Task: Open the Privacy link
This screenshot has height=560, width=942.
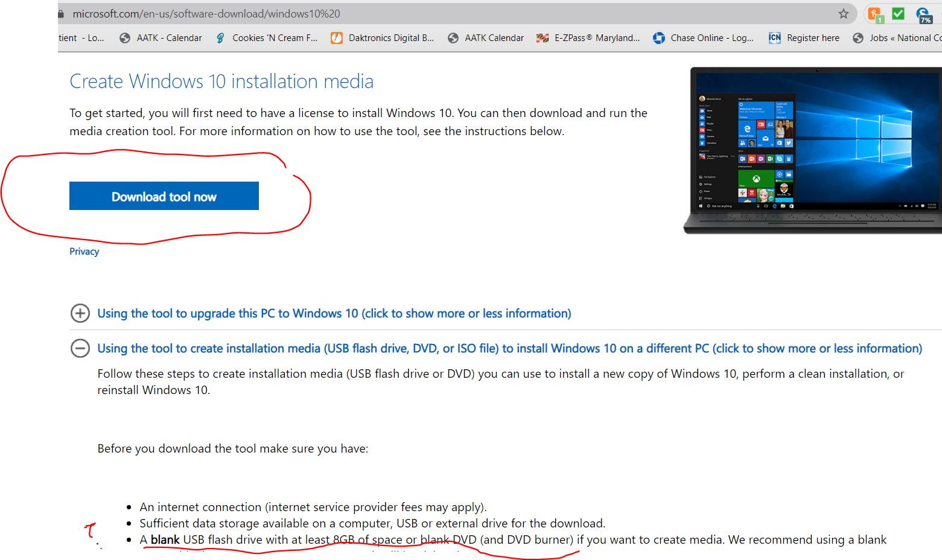Action: [84, 252]
